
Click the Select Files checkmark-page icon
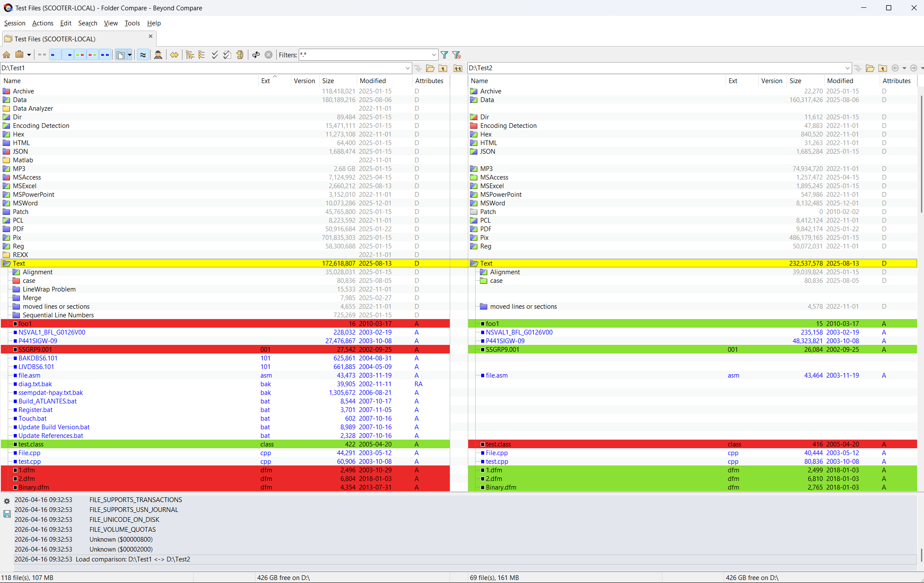click(x=227, y=55)
